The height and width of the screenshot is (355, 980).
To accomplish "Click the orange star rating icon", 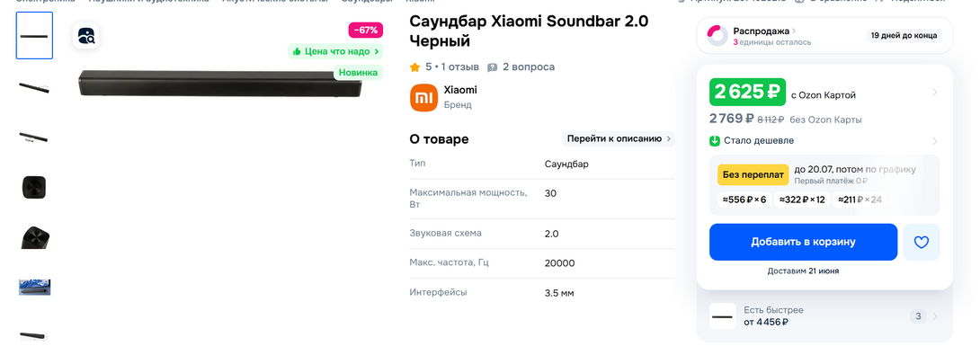I will [414, 67].
